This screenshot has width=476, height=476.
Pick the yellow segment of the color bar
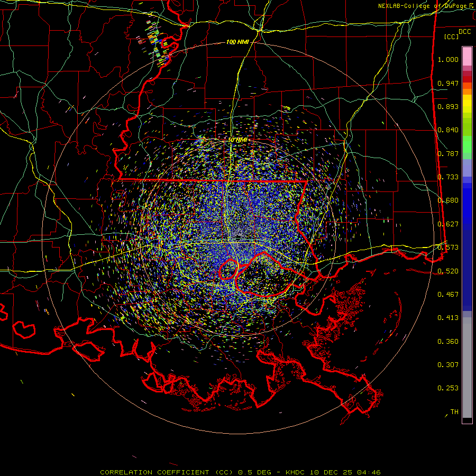coord(467,104)
